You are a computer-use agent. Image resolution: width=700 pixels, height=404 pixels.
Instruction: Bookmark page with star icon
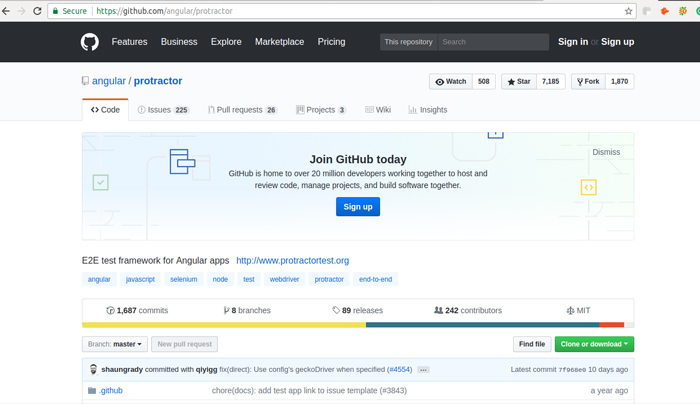click(628, 11)
